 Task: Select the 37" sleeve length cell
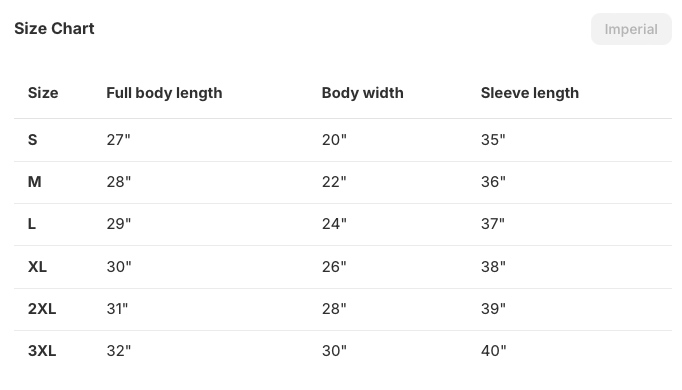click(493, 224)
